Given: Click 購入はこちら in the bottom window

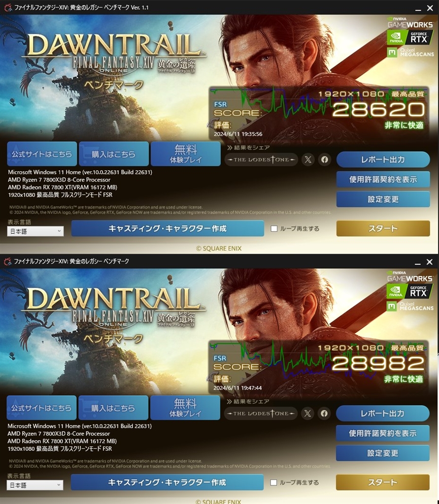Looking at the screenshot, I should [x=113, y=408].
